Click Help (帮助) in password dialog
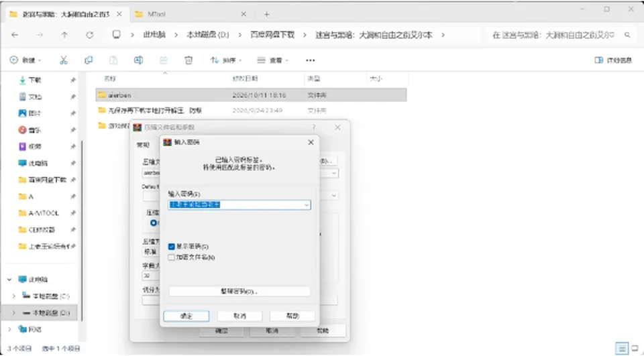This screenshot has height=356, width=644. 292,316
